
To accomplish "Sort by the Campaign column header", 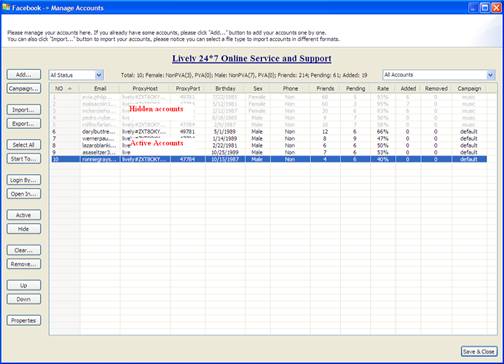I will [469, 88].
